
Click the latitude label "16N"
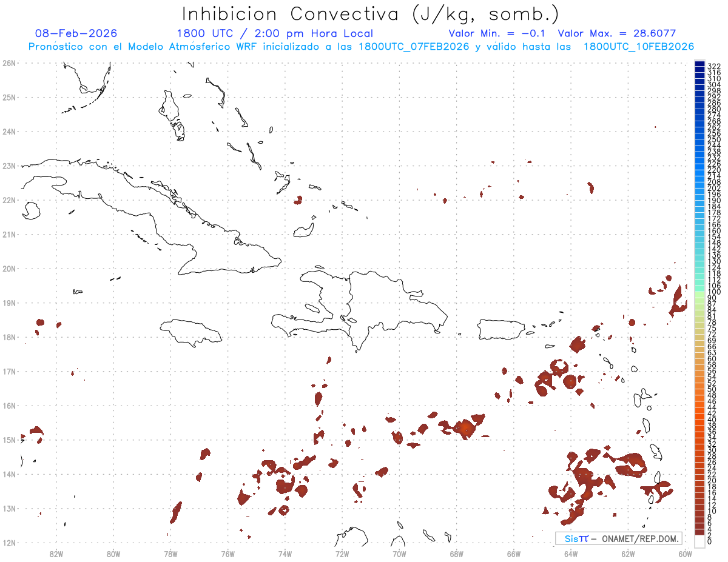pos(8,406)
